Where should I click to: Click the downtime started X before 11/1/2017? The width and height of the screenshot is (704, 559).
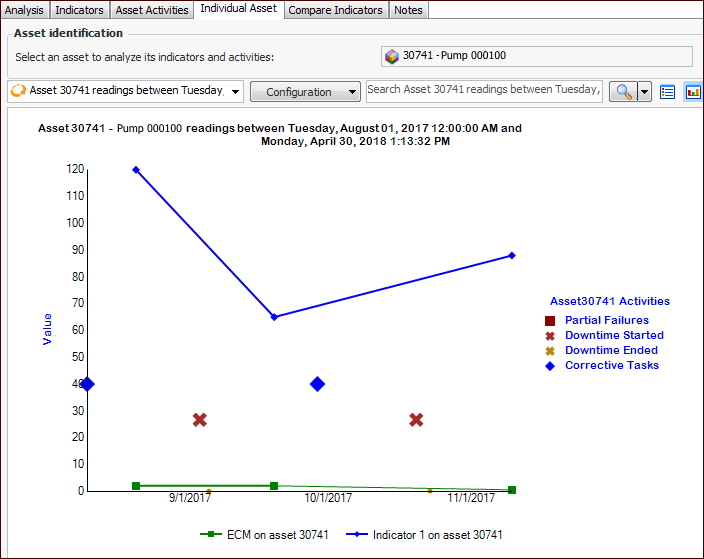[x=416, y=420]
